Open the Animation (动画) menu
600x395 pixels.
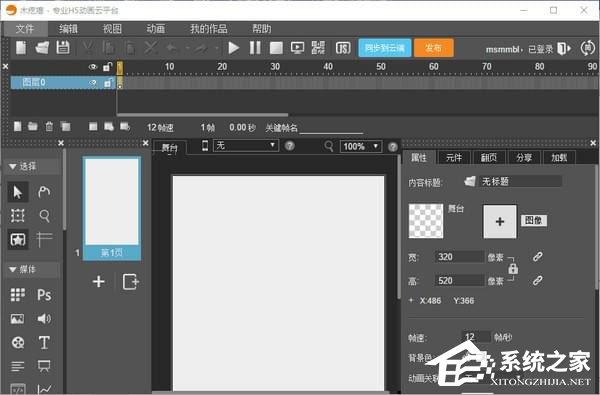156,29
